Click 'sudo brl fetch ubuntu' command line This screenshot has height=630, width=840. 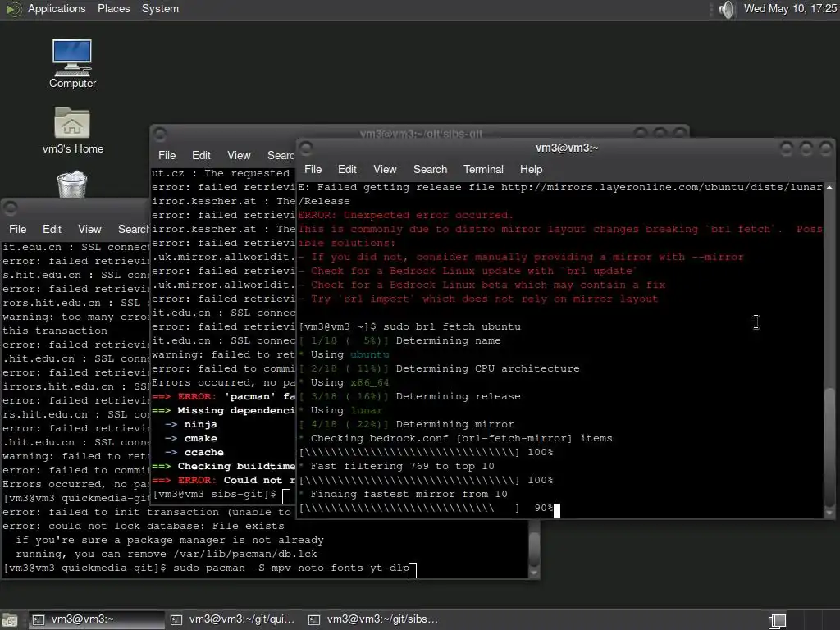pos(452,326)
